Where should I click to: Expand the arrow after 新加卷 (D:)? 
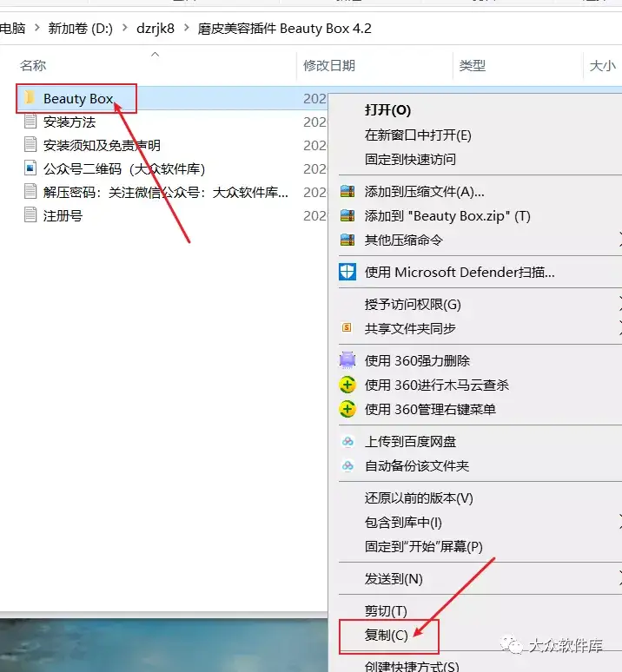point(125,28)
